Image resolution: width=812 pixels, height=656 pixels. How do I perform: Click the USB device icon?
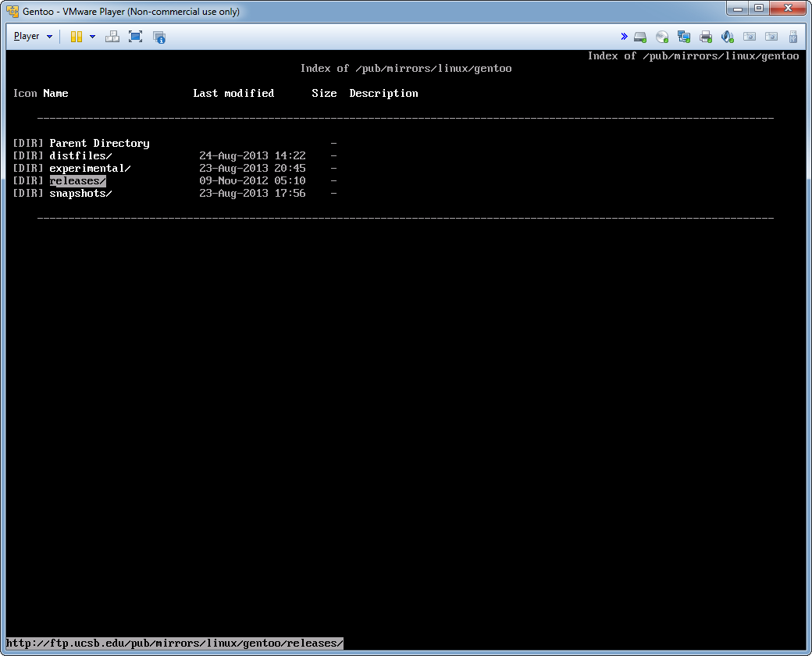[792, 37]
